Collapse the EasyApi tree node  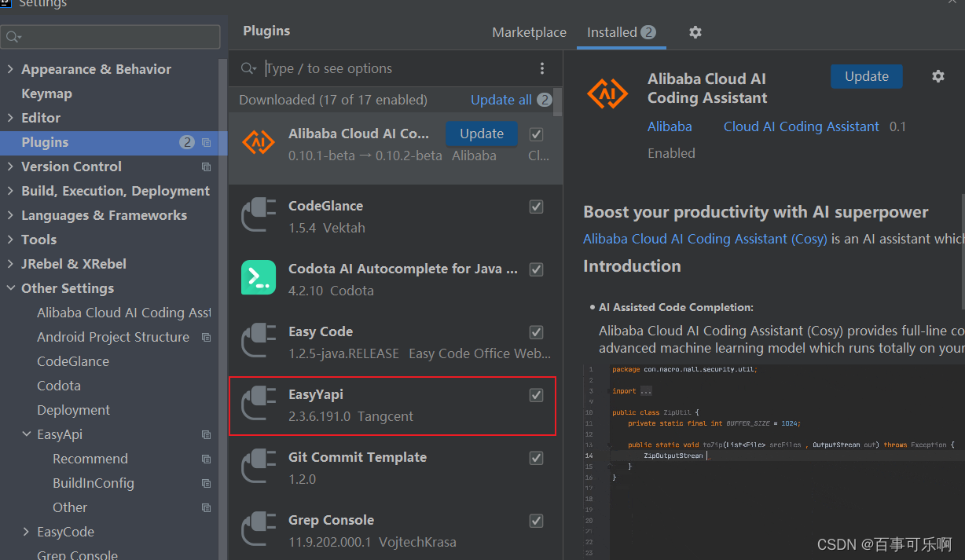point(26,434)
